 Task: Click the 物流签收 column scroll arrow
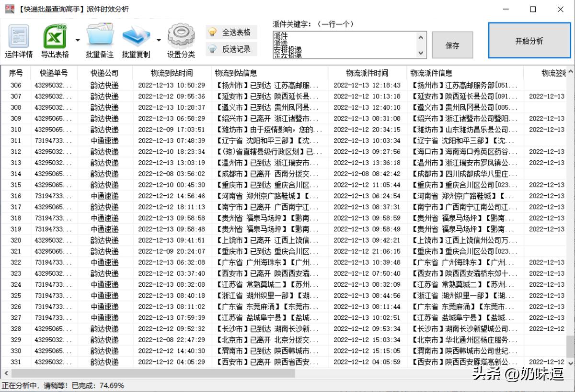coord(571,72)
